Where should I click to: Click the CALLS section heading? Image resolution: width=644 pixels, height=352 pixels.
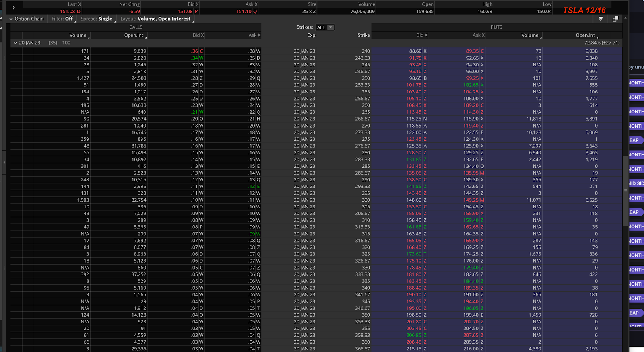point(136,27)
